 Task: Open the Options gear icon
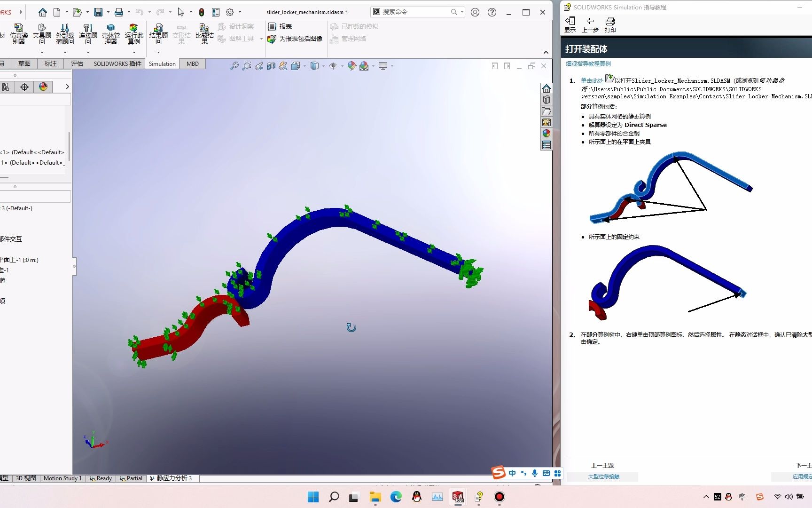coord(230,12)
